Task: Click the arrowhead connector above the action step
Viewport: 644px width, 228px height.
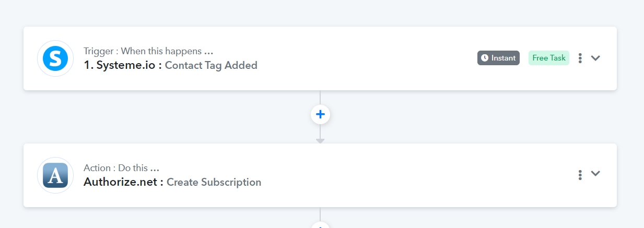Action: pyautogui.click(x=320, y=141)
